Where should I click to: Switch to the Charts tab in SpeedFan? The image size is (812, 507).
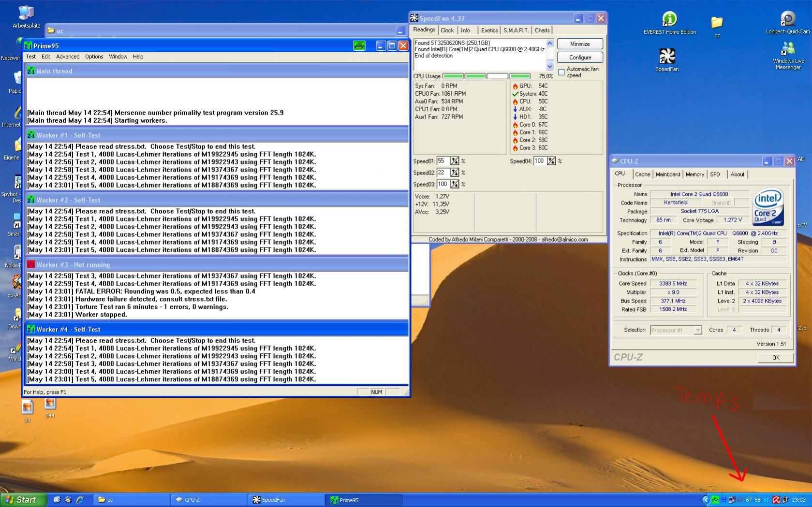542,30
